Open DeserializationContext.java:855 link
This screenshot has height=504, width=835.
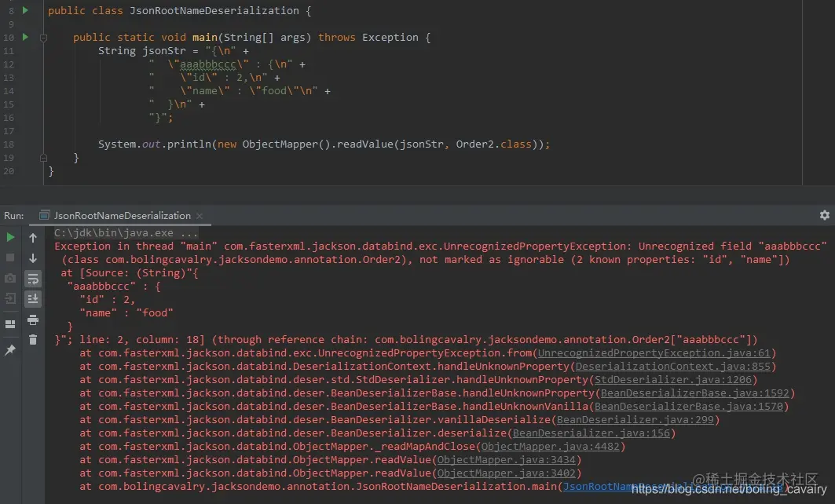[672, 366]
